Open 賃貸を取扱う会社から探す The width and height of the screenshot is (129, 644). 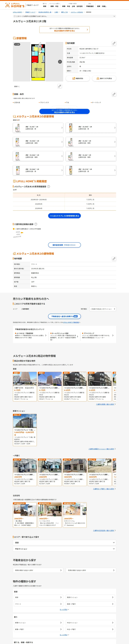tap(38, 570)
